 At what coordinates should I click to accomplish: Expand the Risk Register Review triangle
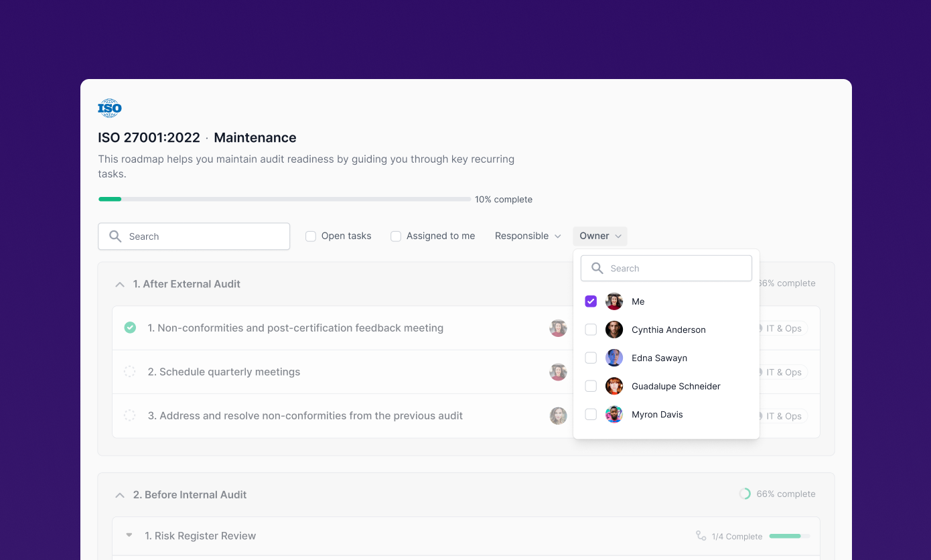(x=129, y=535)
